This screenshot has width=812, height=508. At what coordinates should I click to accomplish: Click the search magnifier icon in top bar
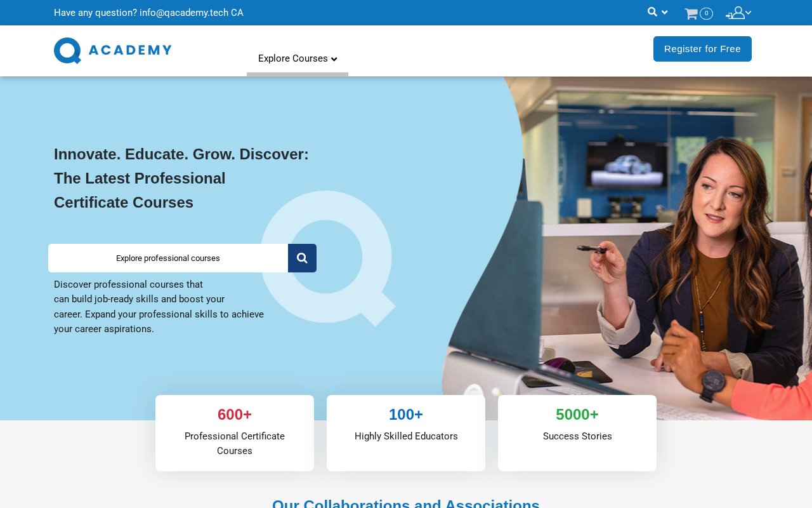point(652,12)
